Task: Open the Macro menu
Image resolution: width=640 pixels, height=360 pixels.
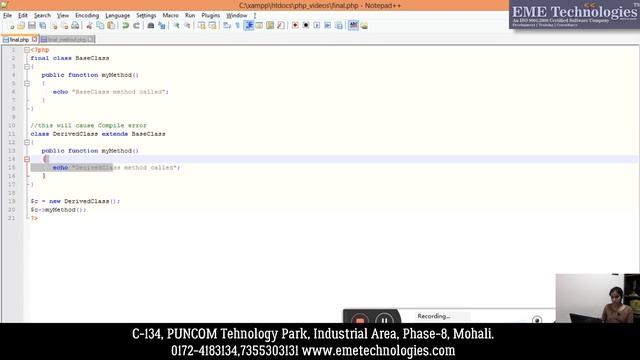Action: (x=171, y=16)
